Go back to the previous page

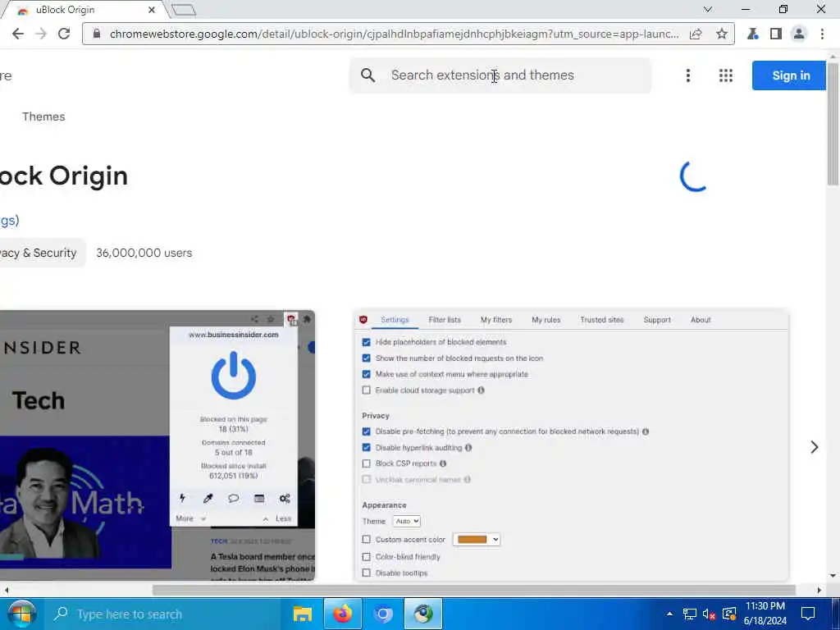pyautogui.click(x=18, y=34)
